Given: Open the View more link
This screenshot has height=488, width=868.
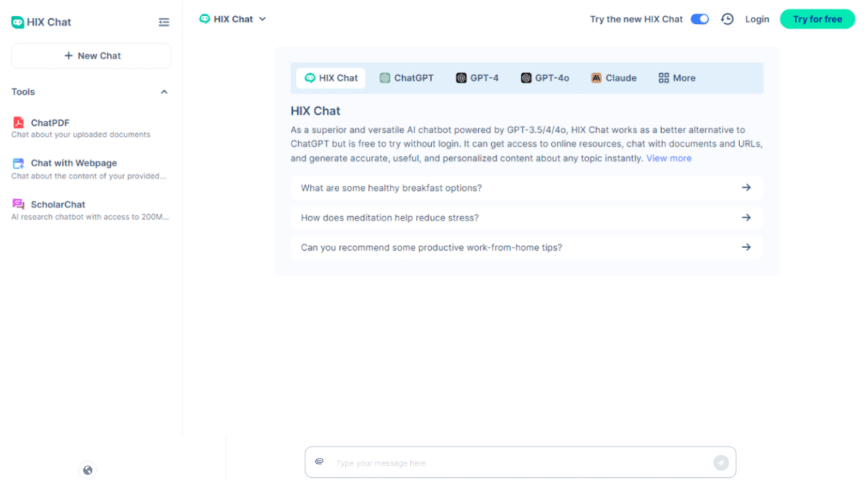Looking at the screenshot, I should [x=668, y=158].
